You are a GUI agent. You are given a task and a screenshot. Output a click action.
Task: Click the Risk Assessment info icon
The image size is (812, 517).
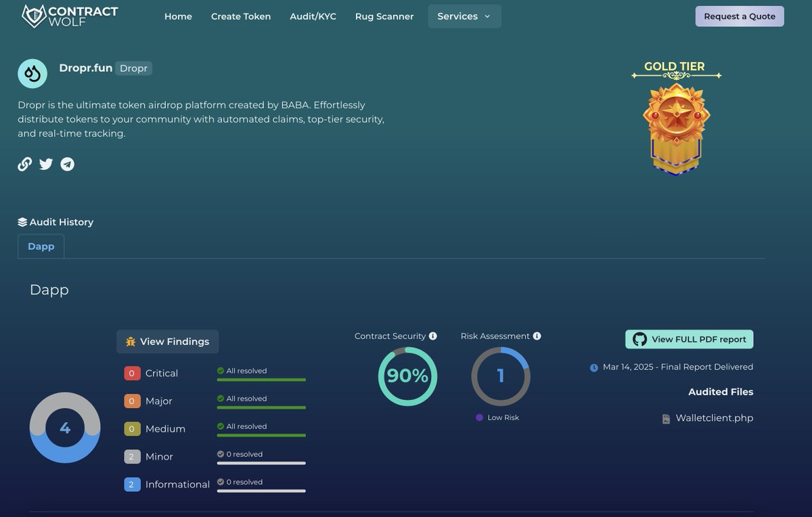tap(537, 336)
